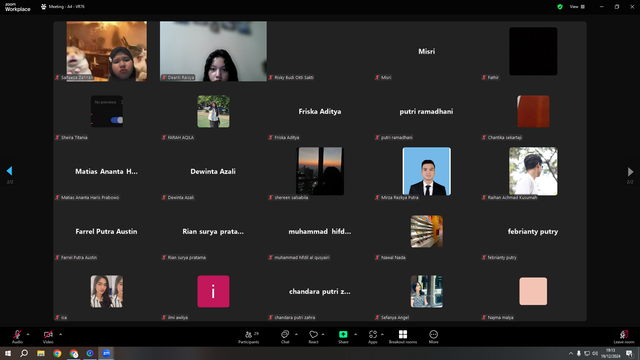Open the Windows Start menu
The width and height of the screenshot is (640, 360).
point(8,353)
